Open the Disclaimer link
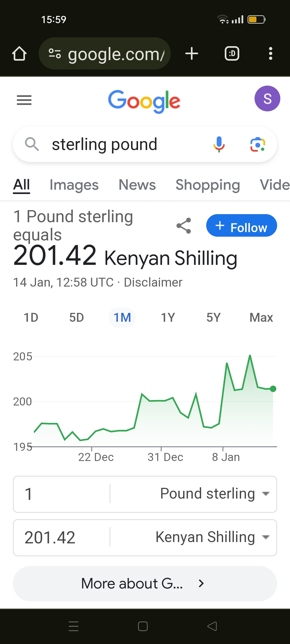Image resolution: width=290 pixels, height=644 pixels. [x=153, y=282]
